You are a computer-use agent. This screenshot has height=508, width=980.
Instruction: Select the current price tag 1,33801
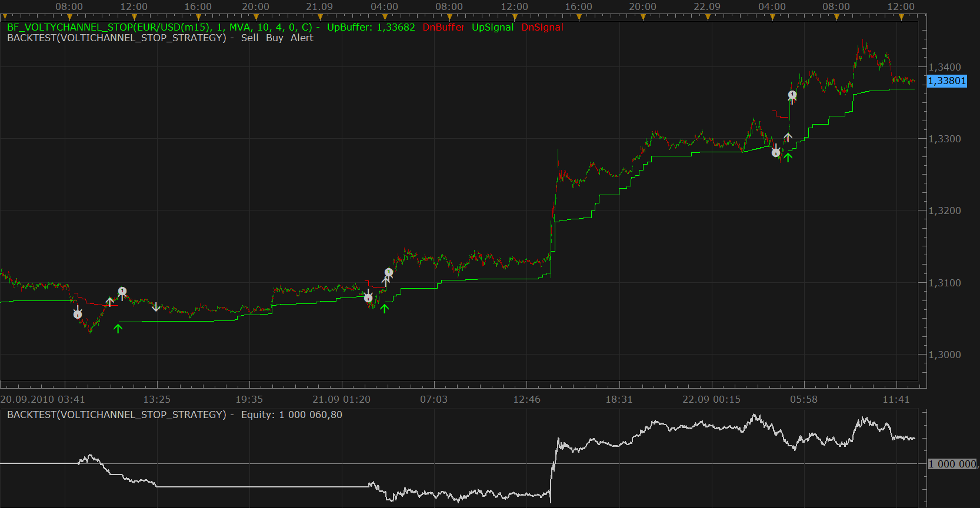coord(947,81)
